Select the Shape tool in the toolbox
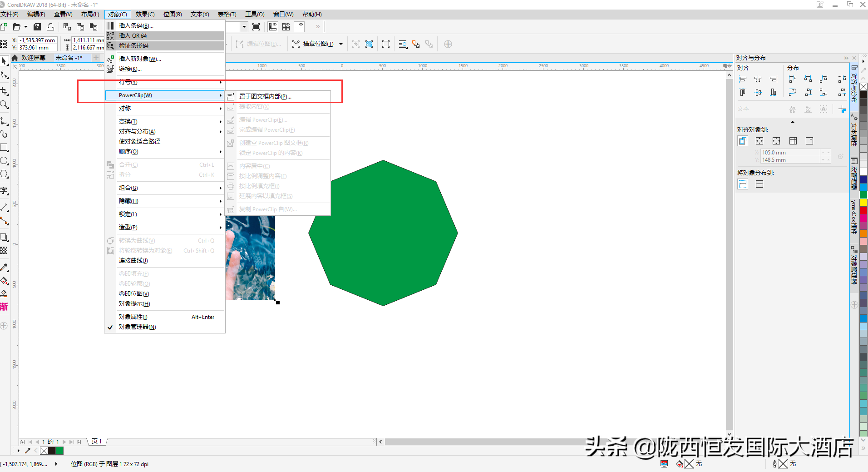 tap(4, 75)
